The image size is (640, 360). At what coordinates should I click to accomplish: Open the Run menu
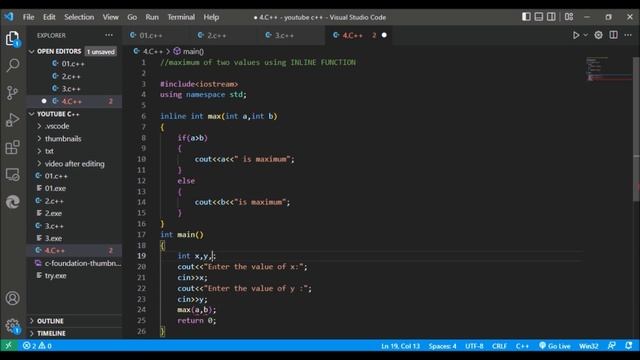click(152, 17)
